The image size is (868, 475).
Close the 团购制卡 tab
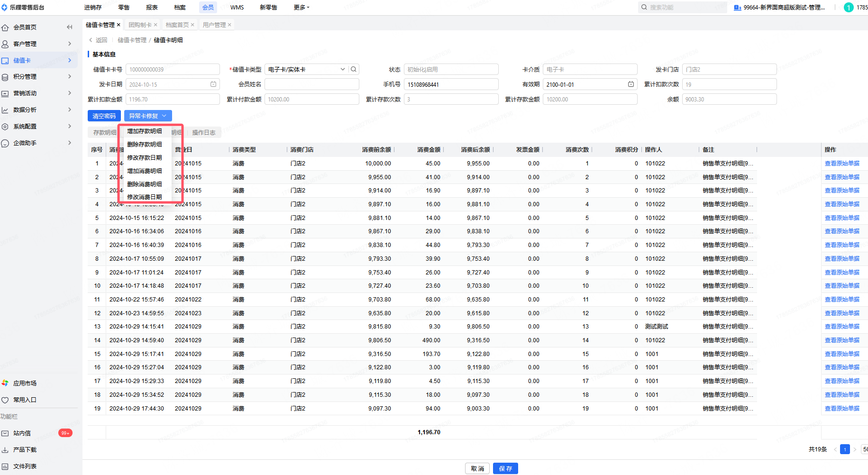155,25
